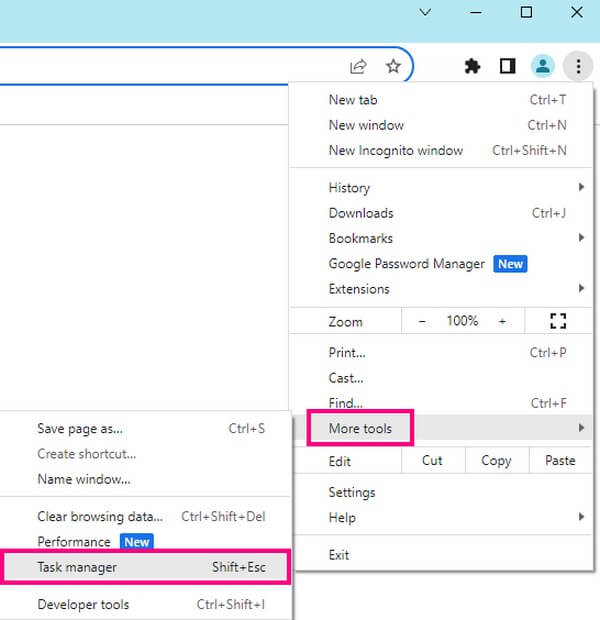Open the Extensions puzzle icon
Image resolution: width=600 pixels, height=620 pixels.
click(x=472, y=66)
